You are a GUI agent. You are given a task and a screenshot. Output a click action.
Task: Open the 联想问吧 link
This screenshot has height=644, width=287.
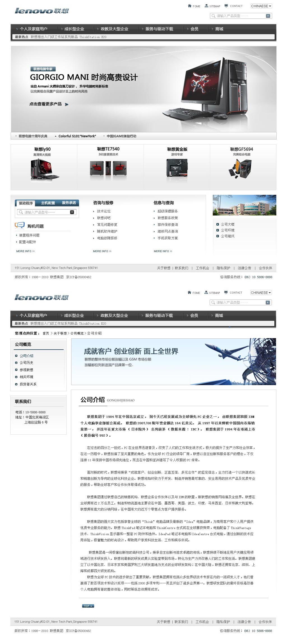[x=104, y=218]
